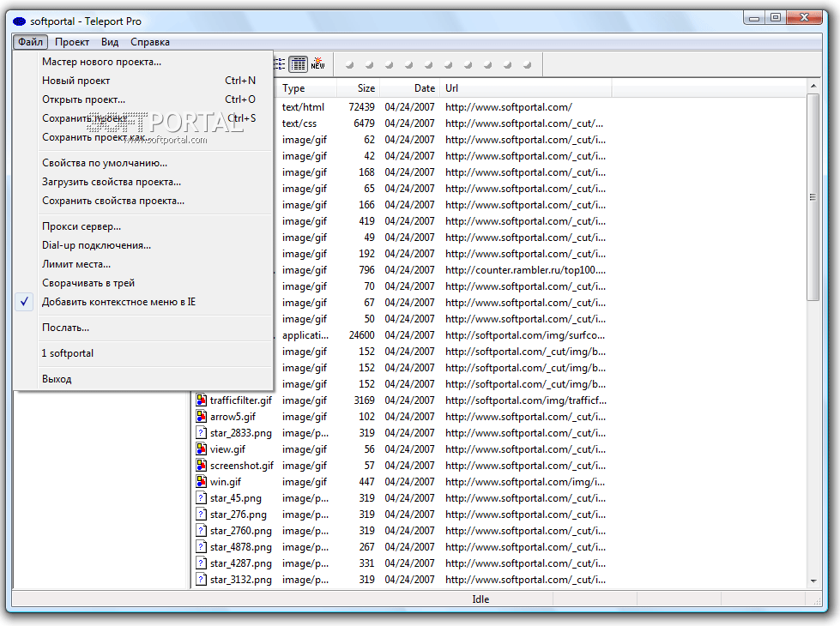840x626 pixels.
Task: Click the star_45.png file icon
Action: click(201, 498)
